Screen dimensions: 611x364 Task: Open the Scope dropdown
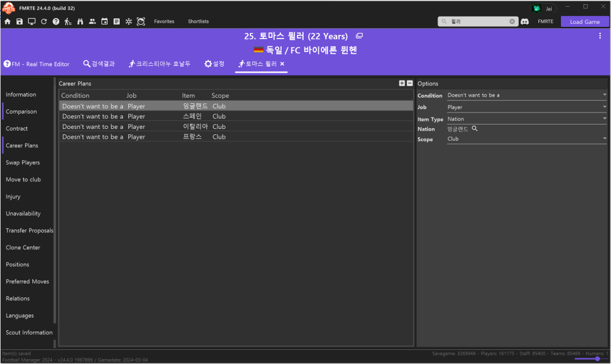527,139
